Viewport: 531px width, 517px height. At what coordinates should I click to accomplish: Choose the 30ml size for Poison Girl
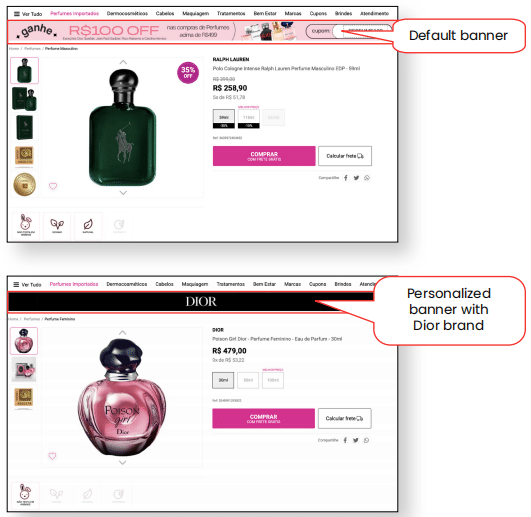tap(223, 380)
